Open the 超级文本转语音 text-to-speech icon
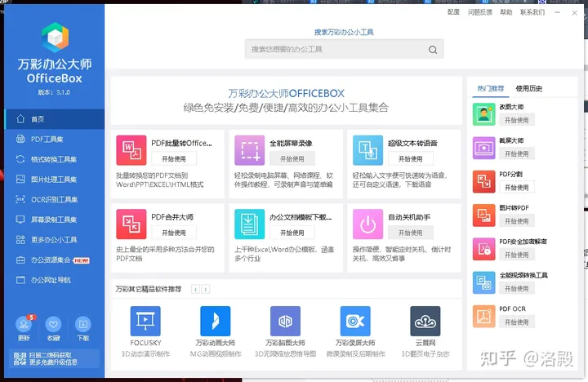This screenshot has width=588, height=382. point(367,150)
